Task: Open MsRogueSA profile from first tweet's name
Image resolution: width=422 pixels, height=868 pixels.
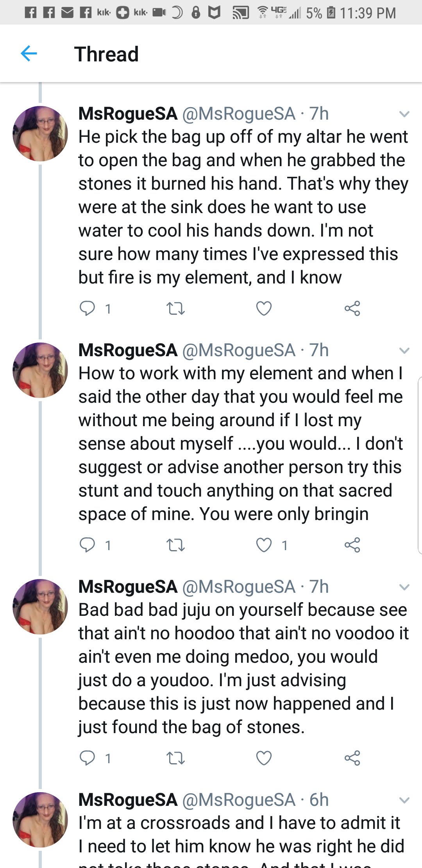Action: coord(128,114)
